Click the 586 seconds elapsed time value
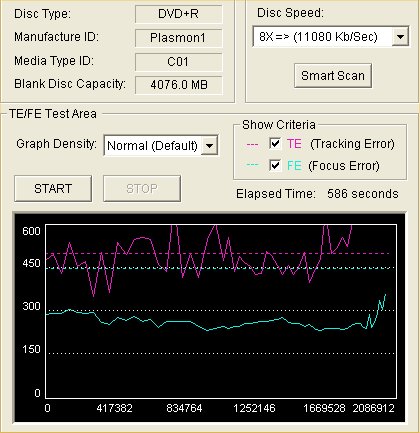 [x=363, y=194]
